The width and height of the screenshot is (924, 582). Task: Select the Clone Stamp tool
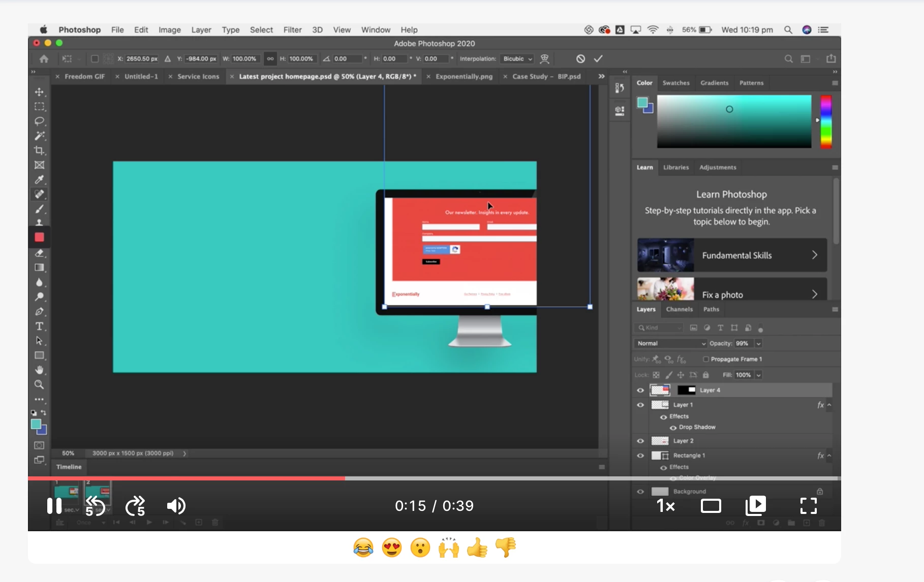coord(39,222)
